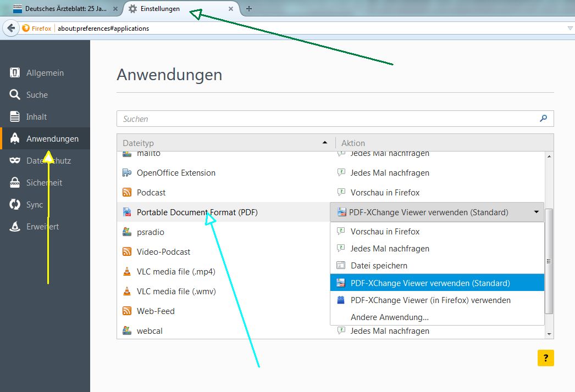Click the scrollbar down arrow in file list
575x392 pixels.
click(549, 334)
